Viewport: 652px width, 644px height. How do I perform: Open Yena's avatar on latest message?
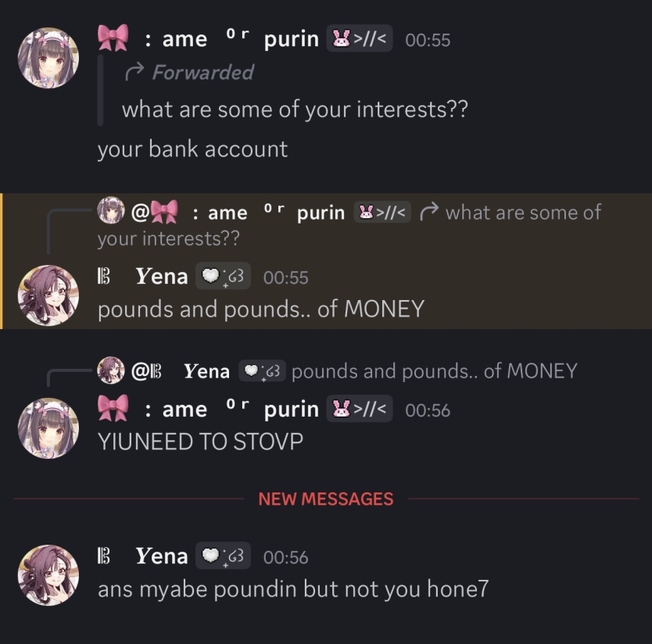point(48,575)
